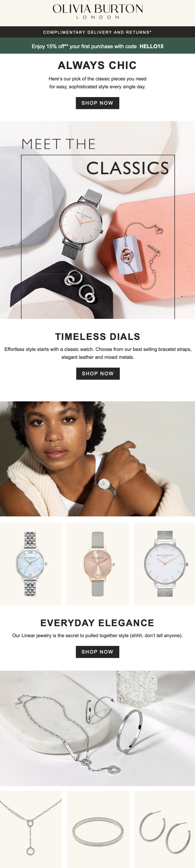Screen dimensions: 195x868
Task: Open the model wearing watch photo
Action: pyautogui.click(x=97, y=458)
